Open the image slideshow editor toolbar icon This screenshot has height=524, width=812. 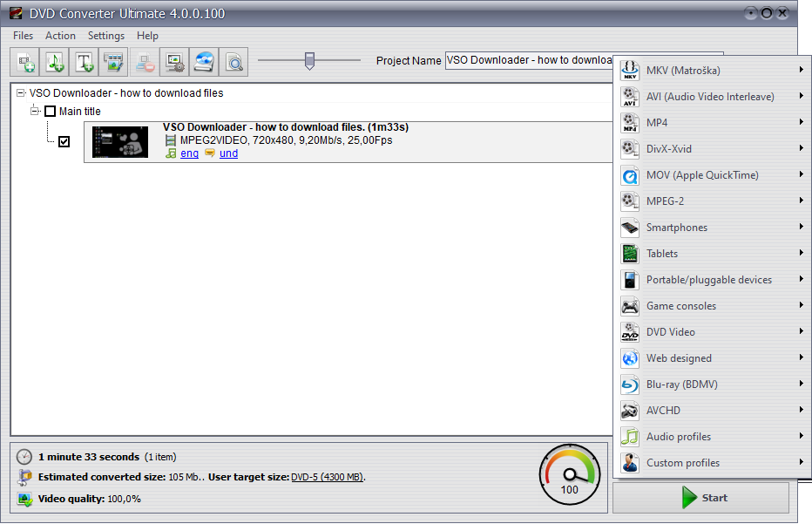coord(113,62)
